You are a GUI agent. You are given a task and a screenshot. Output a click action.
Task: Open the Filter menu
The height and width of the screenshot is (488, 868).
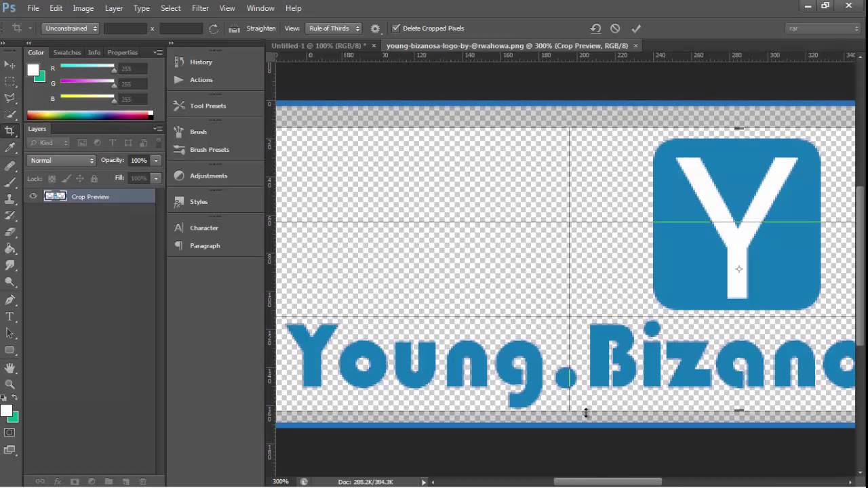click(200, 8)
